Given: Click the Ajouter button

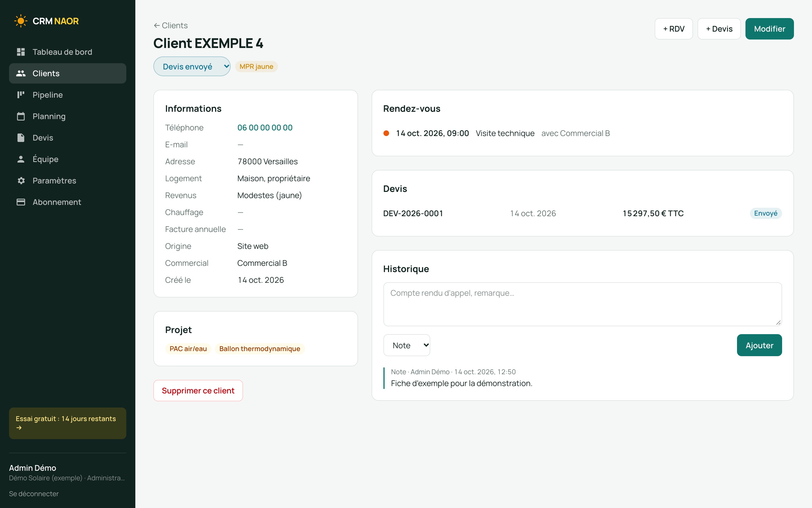Looking at the screenshot, I should tap(759, 345).
